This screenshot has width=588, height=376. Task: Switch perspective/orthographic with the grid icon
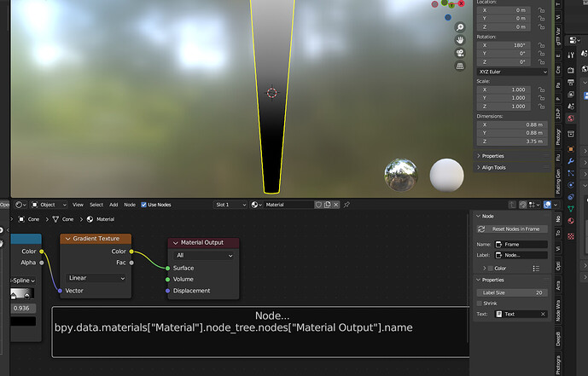tap(460, 66)
